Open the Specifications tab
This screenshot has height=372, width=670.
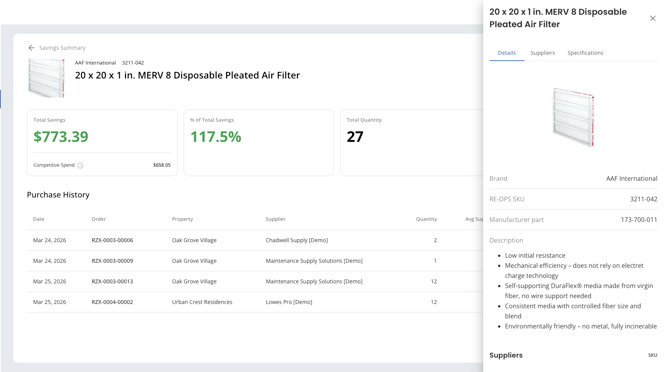(585, 53)
